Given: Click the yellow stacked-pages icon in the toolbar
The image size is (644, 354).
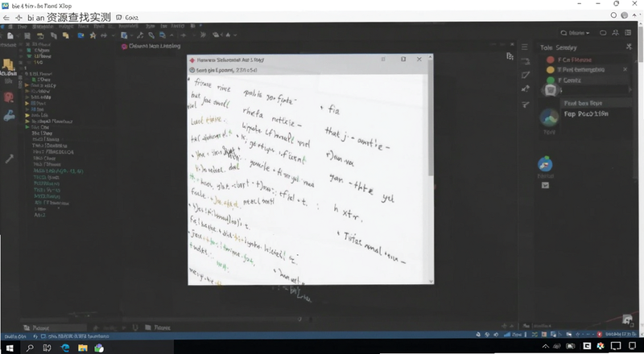Looking at the screenshot, I should coord(66,35).
